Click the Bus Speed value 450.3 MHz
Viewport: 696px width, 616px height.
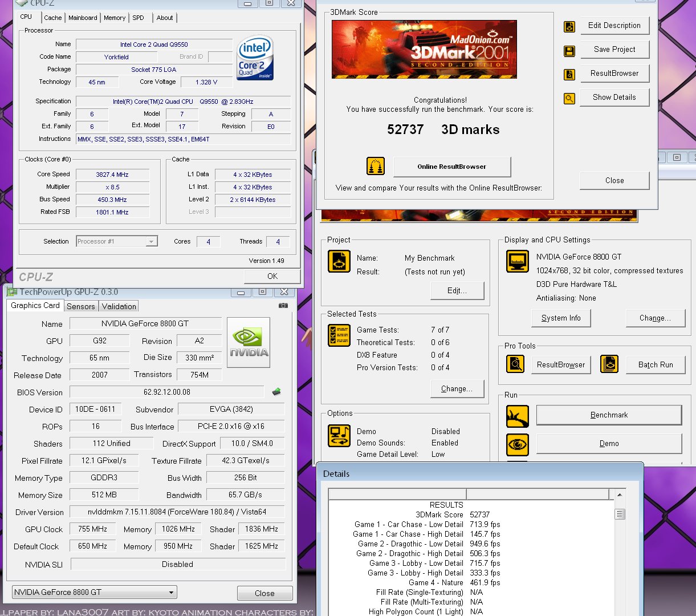pos(112,200)
